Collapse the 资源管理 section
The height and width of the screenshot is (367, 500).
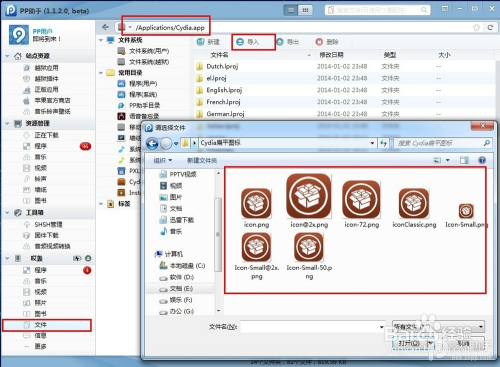[x=7, y=124]
